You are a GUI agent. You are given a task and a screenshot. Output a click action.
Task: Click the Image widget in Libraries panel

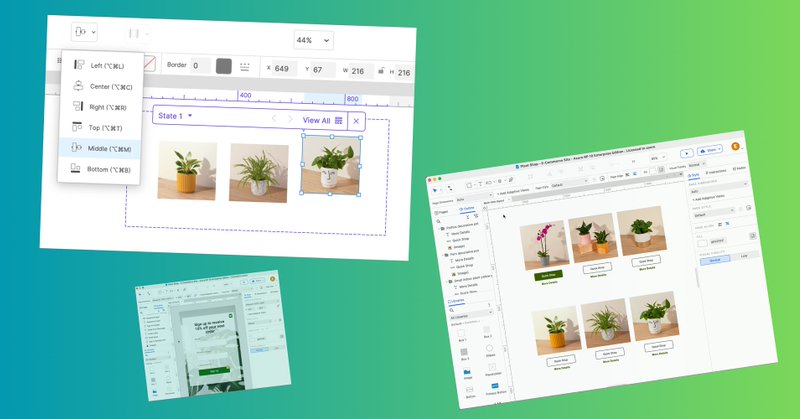tap(467, 374)
